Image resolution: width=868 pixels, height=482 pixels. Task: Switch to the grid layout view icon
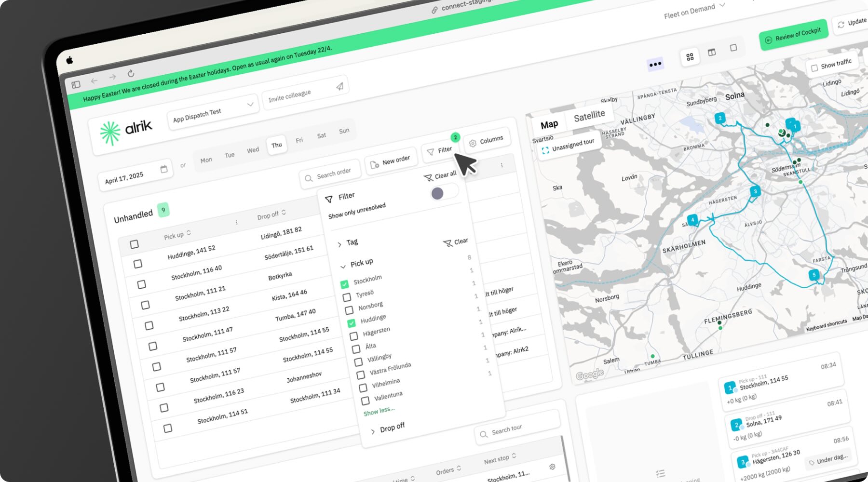point(690,57)
